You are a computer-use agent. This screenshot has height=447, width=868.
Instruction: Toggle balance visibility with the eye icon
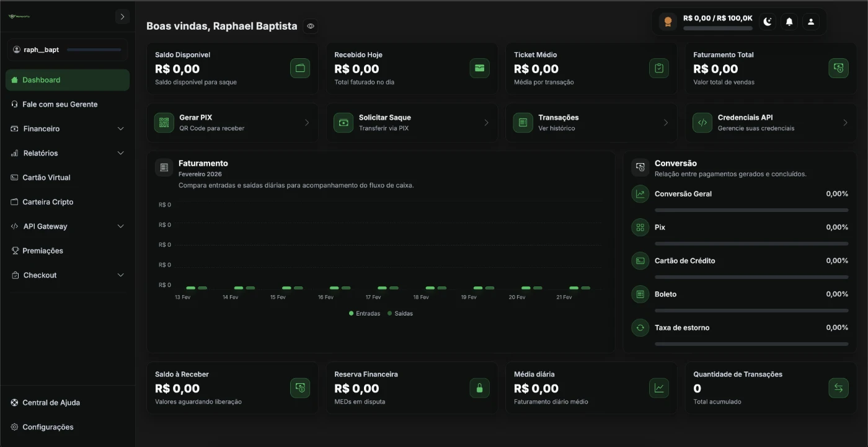tap(311, 27)
